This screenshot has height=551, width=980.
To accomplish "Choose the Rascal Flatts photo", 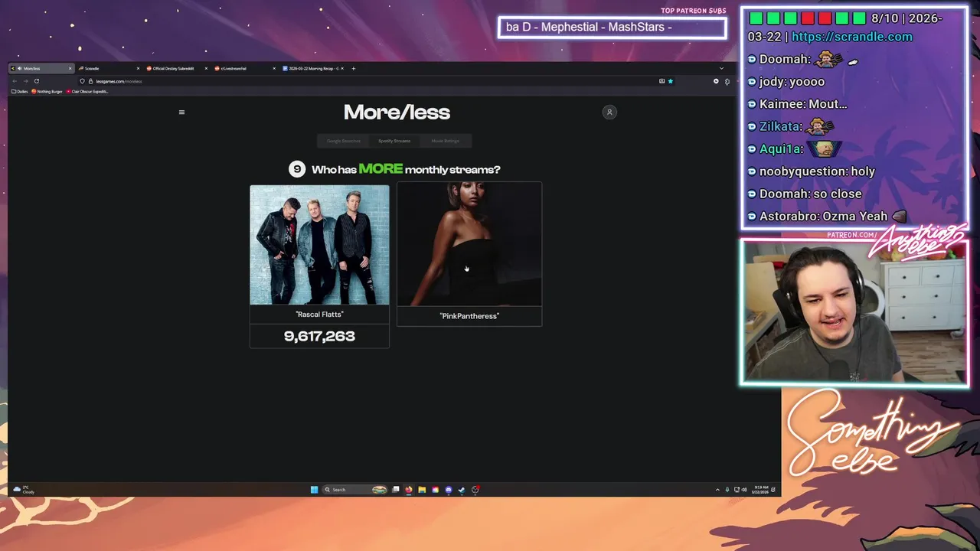I will 319,245.
